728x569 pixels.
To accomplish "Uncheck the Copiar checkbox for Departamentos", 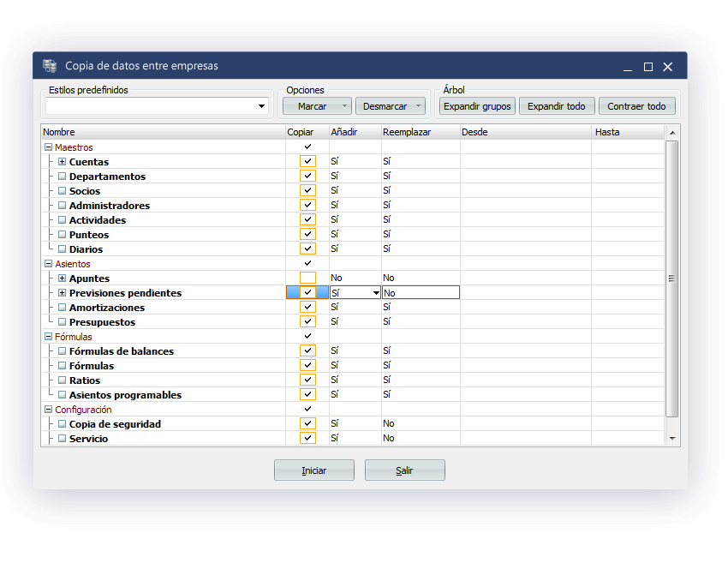I will [307, 177].
